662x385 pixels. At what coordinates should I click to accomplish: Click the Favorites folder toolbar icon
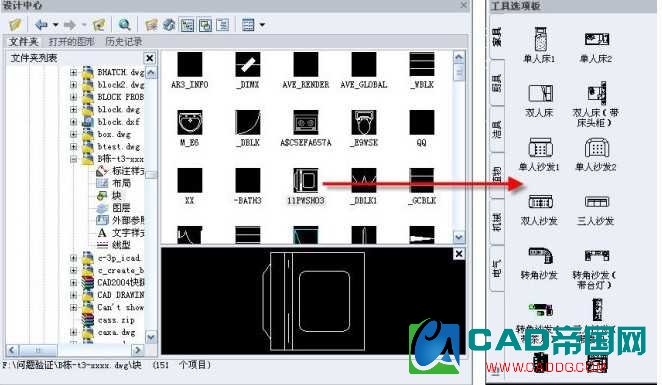click(x=152, y=25)
